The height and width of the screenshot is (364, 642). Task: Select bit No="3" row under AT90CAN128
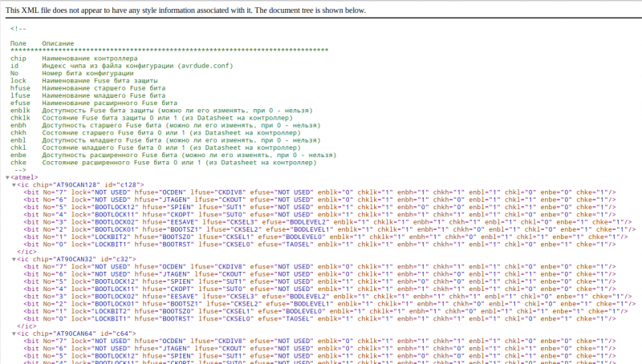(327, 222)
